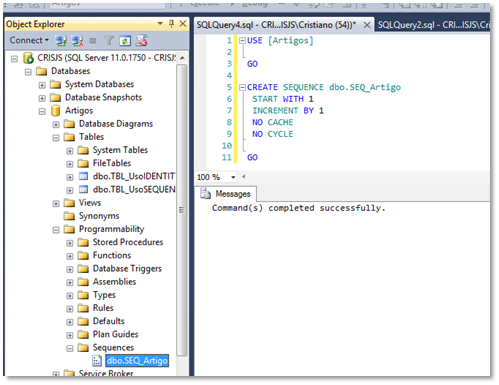This screenshot has height=385, width=499.
Task: Expand the Views folder
Action: coord(56,203)
